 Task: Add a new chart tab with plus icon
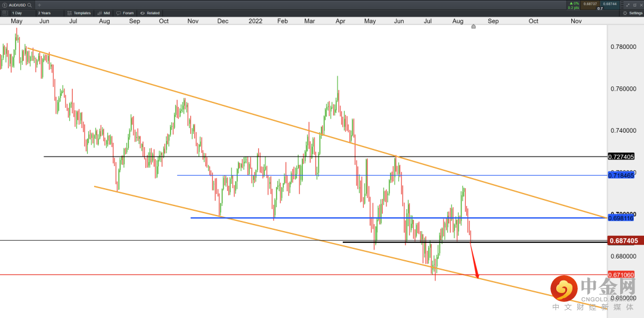[39, 5]
